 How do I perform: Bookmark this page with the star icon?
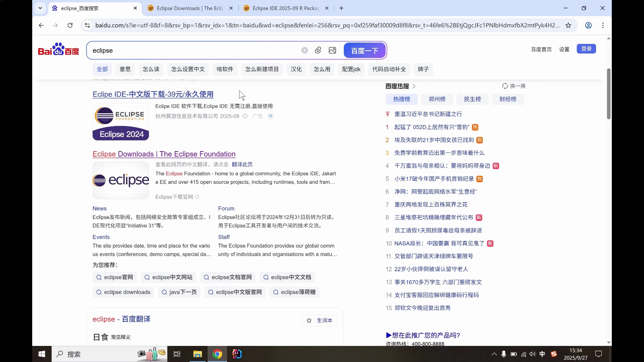point(569,25)
